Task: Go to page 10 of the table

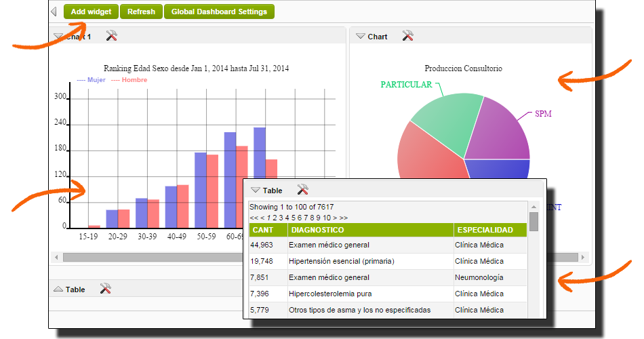Action: [327, 218]
